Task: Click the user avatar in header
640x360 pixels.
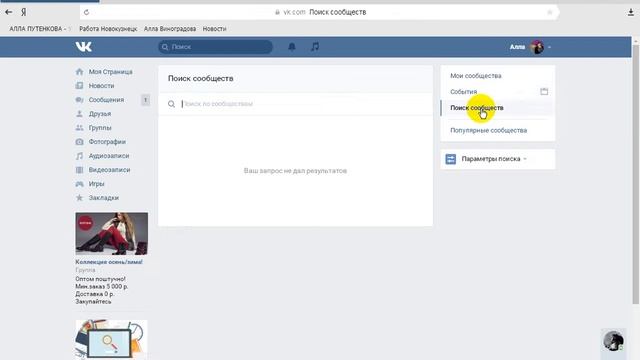Action: pos(537,47)
